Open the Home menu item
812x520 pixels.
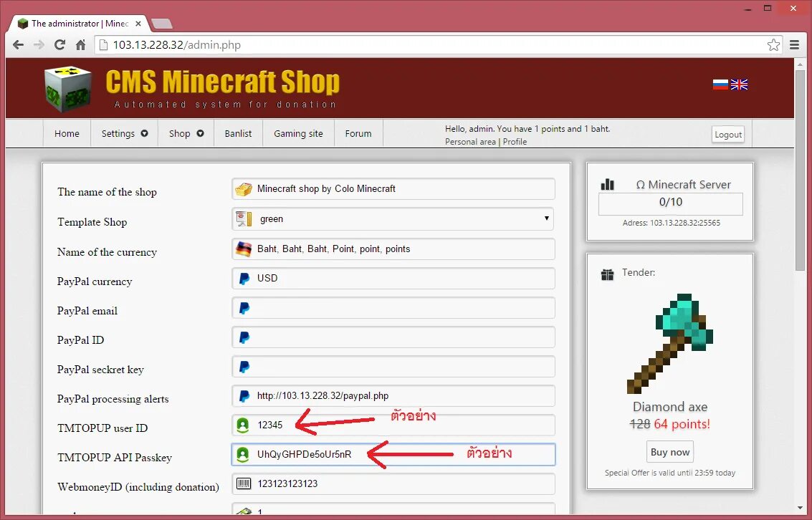67,133
